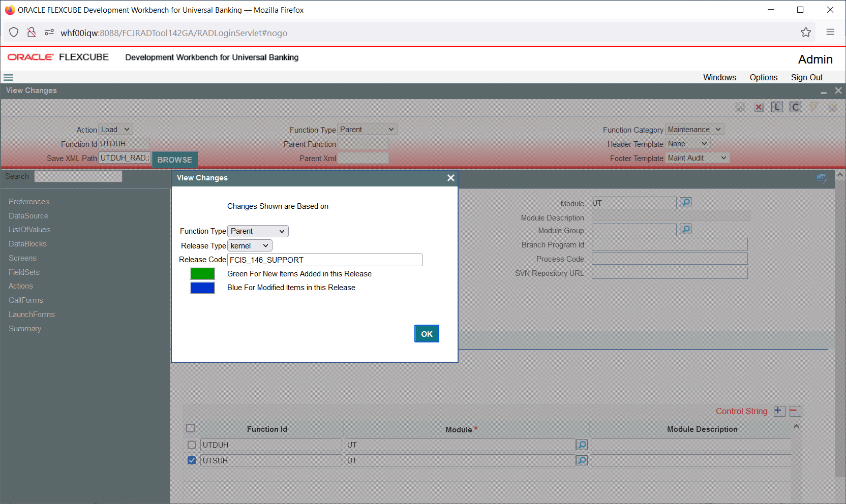Click the Release Code input field
Image resolution: width=846 pixels, height=504 pixels.
pos(325,260)
